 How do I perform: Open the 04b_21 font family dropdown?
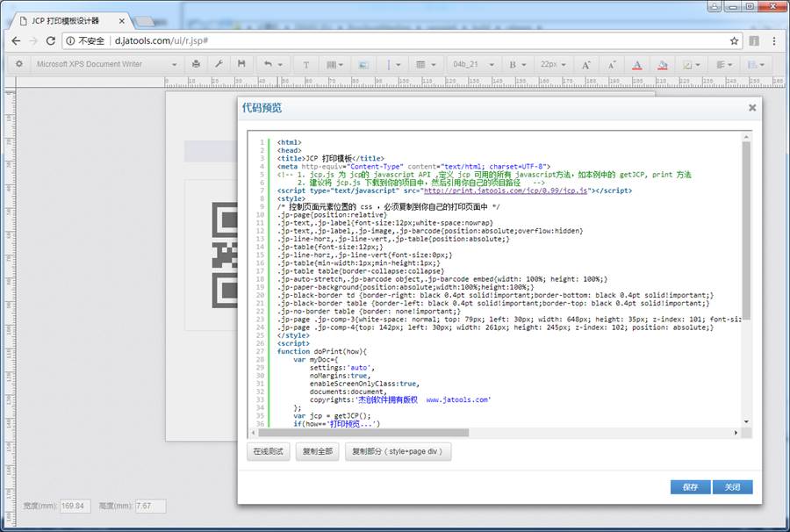point(472,64)
